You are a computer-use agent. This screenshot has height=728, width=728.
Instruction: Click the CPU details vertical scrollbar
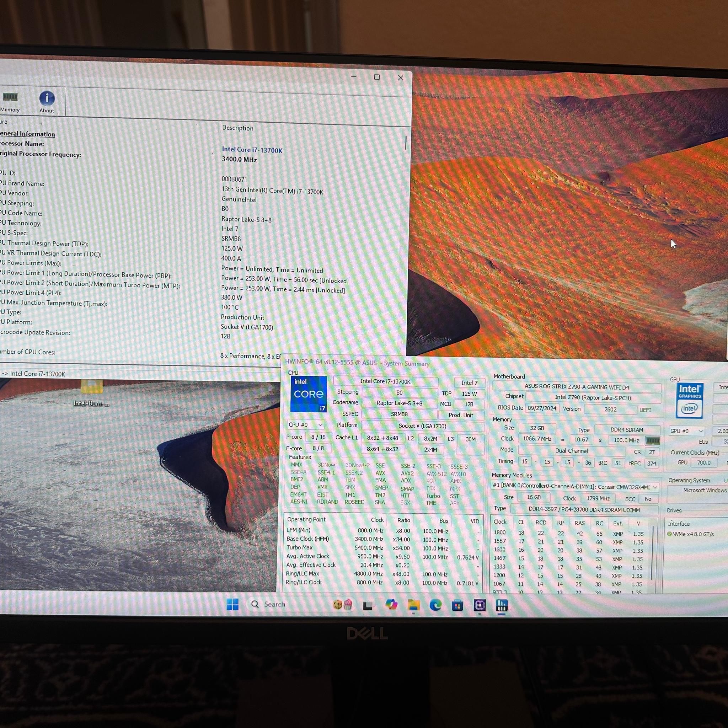click(x=406, y=143)
